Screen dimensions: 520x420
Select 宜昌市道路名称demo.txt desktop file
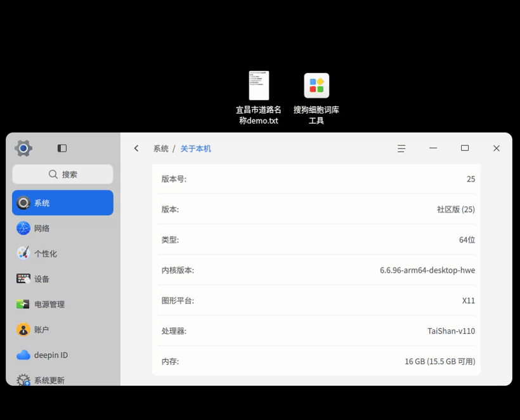pos(259,98)
